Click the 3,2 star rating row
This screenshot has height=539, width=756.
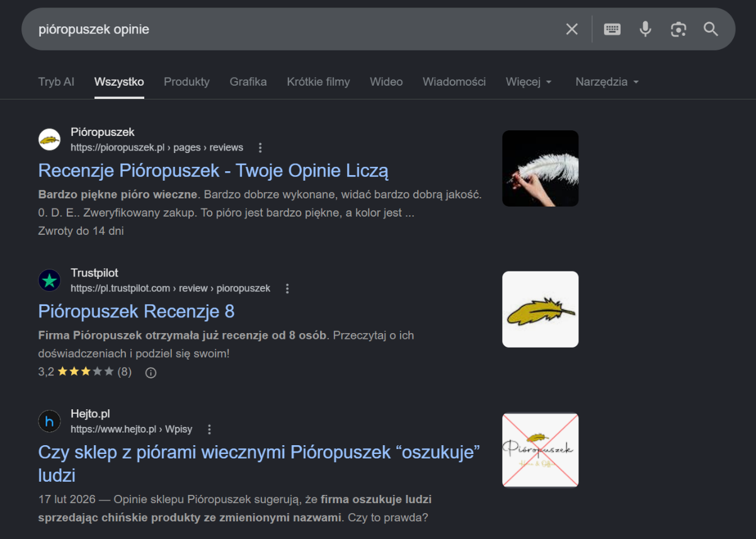tap(85, 372)
